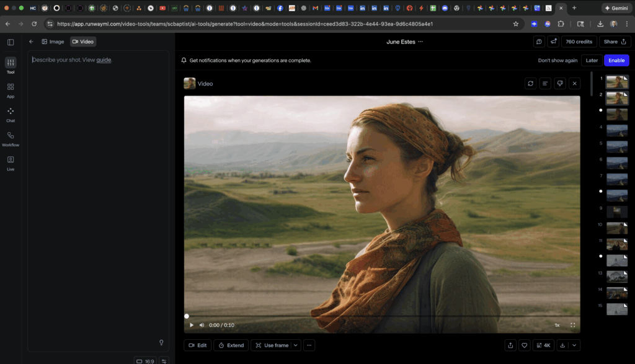Screen dimensions: 635x364
Task: Toggle fullscreen on the video player
Action: (x=572, y=325)
